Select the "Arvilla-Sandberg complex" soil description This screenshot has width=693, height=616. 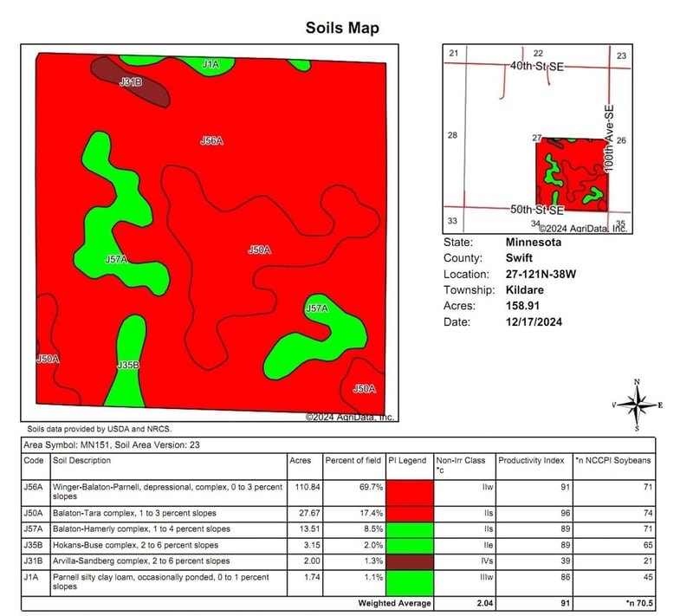pos(141,561)
